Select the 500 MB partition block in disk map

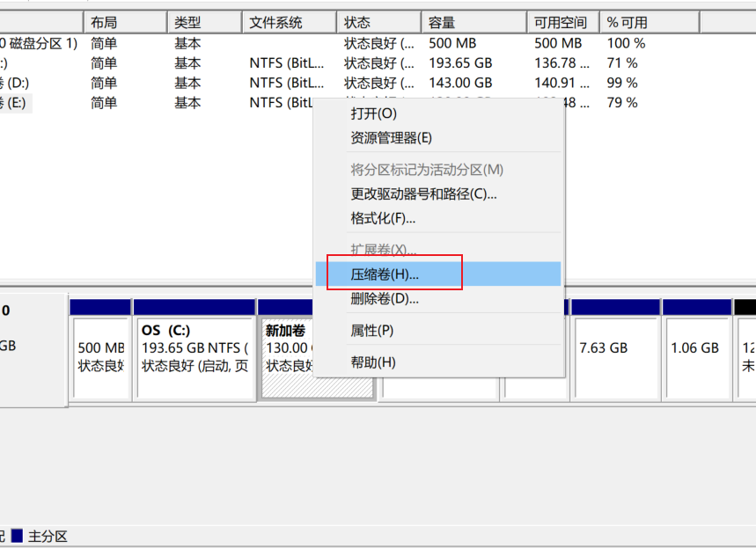(x=100, y=357)
